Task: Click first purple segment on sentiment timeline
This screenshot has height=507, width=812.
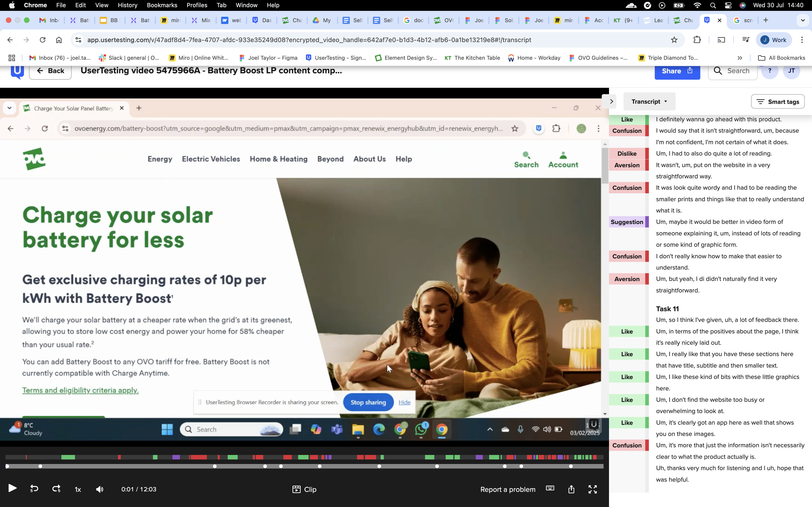Action: [176, 457]
